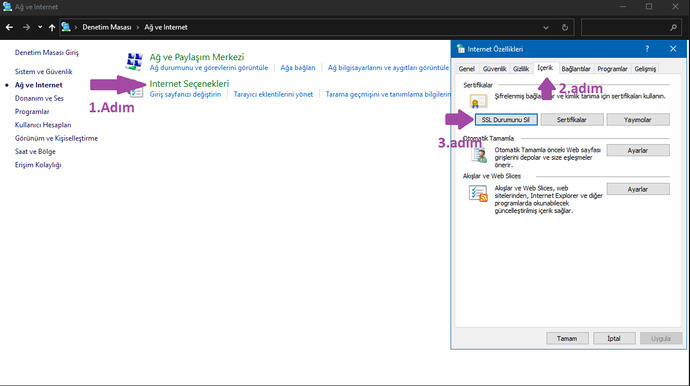Switch to Programlar tab
The width and height of the screenshot is (690, 386).
pyautogui.click(x=612, y=69)
